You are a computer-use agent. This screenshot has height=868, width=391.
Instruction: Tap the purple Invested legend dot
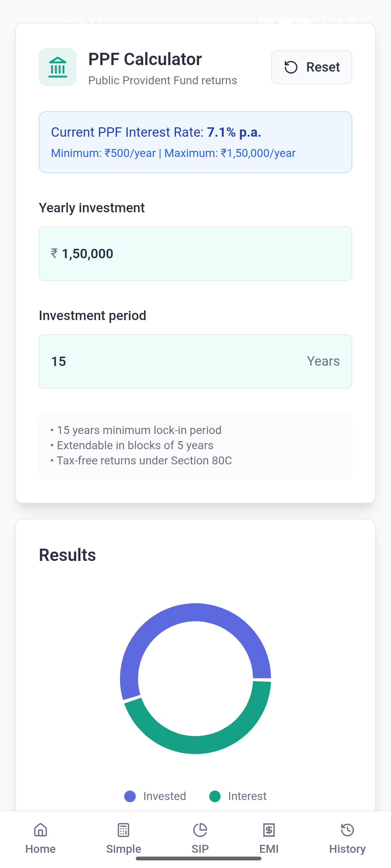(130, 796)
